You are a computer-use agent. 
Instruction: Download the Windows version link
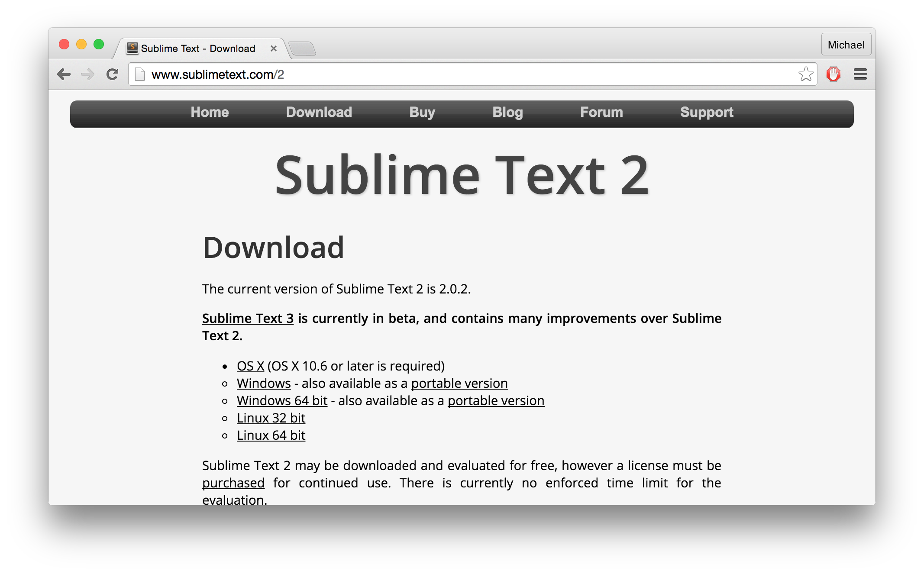coord(264,383)
